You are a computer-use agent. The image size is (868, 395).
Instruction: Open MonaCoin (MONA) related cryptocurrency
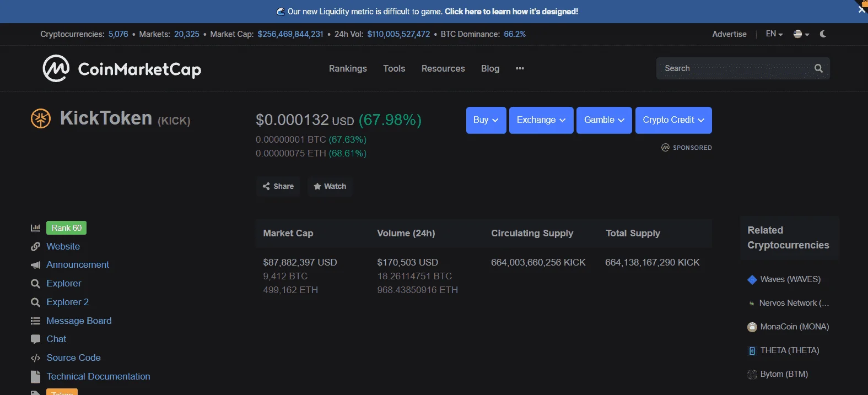795,327
